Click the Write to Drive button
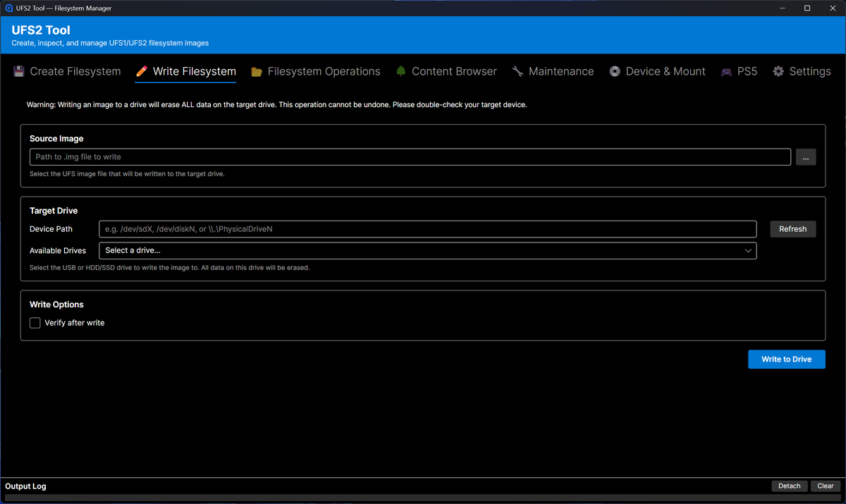Viewport: 846px width, 504px height. point(787,359)
